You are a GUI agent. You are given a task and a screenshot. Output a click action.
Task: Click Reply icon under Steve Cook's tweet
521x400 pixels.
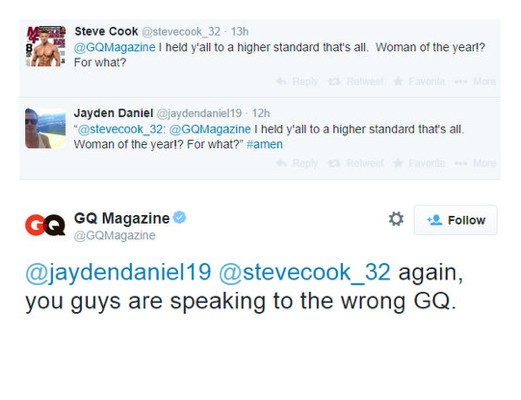(x=297, y=81)
